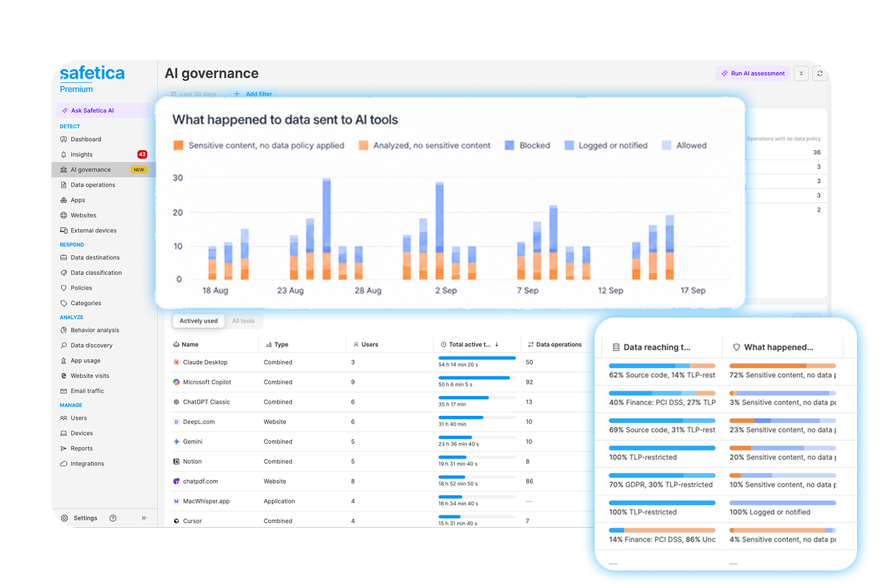This screenshot has width=882, height=588.
Task: Select AI governance in the sidebar
Action: (103, 170)
